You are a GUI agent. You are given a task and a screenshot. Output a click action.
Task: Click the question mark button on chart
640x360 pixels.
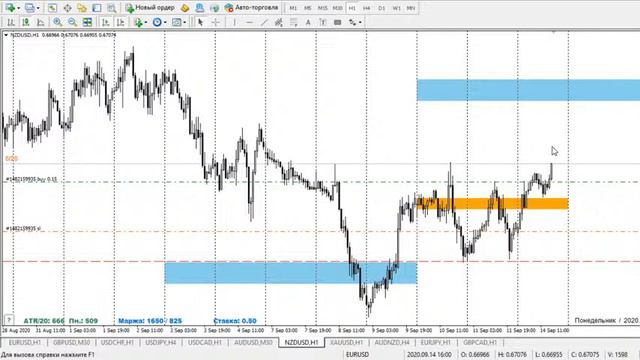click(x=9, y=320)
